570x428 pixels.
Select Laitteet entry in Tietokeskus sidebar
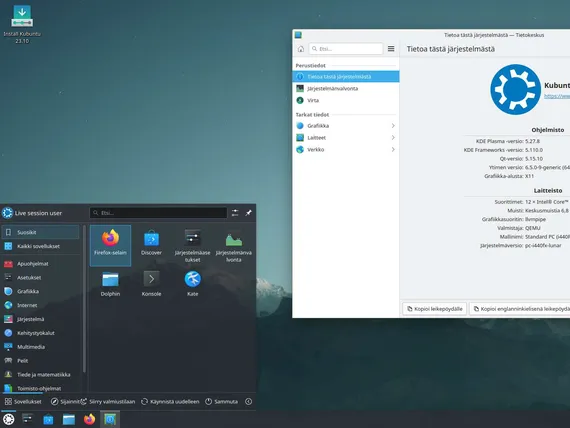346,137
